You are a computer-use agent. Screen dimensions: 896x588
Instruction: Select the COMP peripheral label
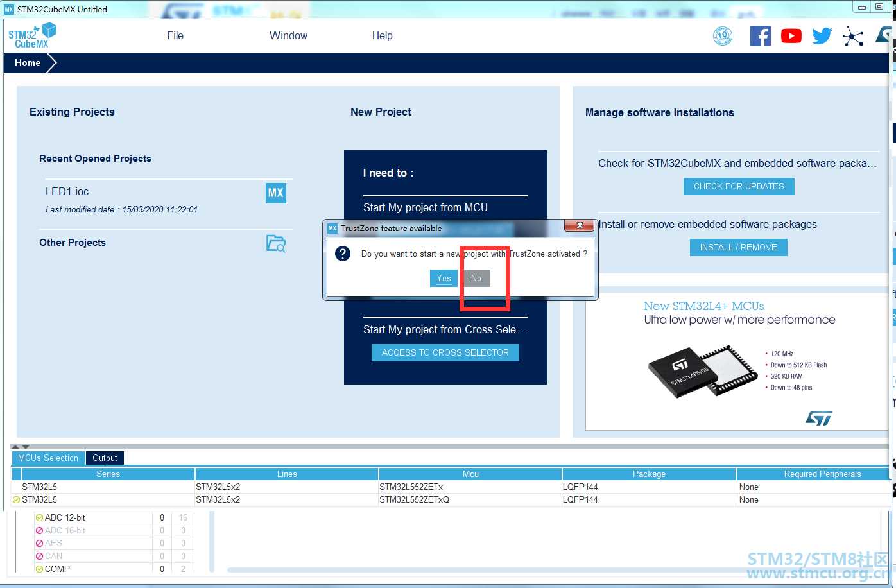tap(57, 569)
